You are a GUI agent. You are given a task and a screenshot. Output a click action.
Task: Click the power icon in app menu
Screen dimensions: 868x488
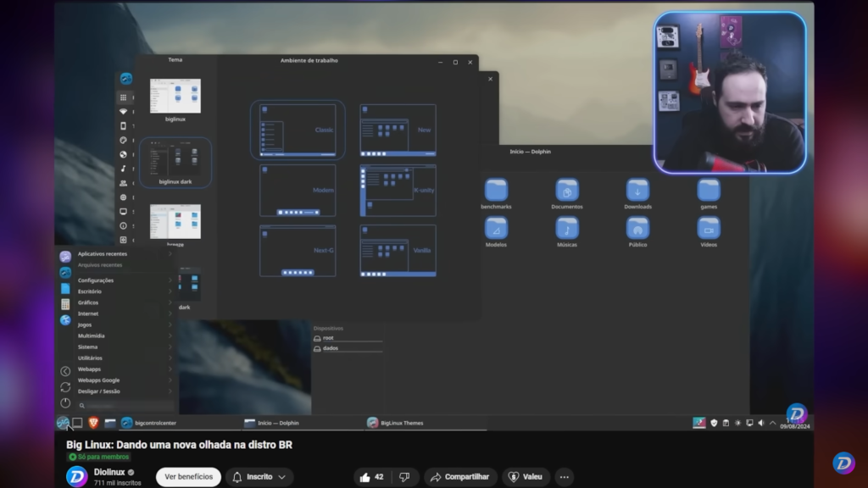point(65,402)
